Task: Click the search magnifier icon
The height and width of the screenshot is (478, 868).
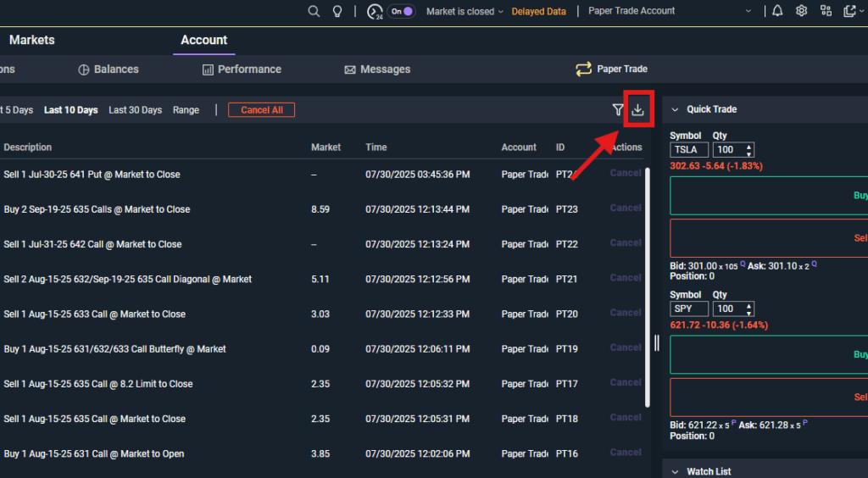Action: pos(314,11)
